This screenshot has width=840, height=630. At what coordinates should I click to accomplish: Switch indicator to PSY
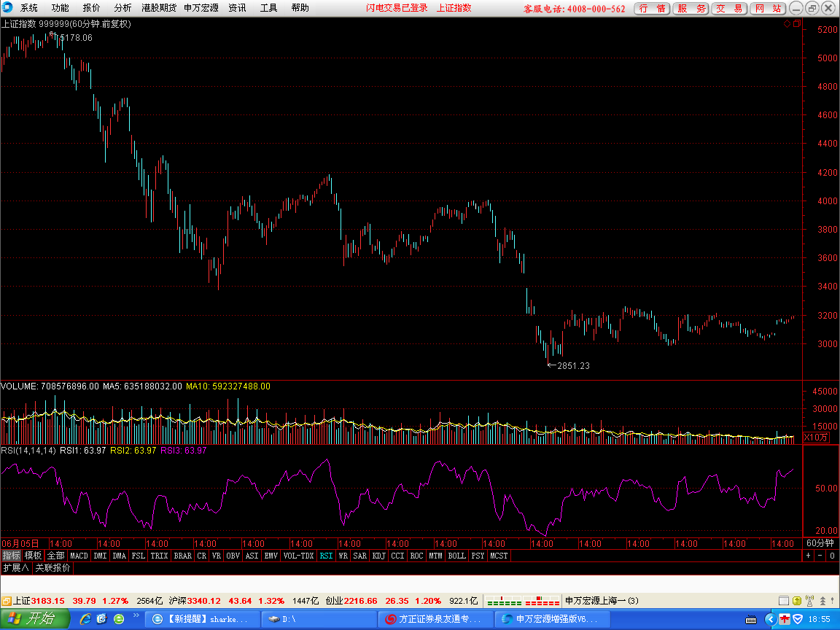[478, 556]
